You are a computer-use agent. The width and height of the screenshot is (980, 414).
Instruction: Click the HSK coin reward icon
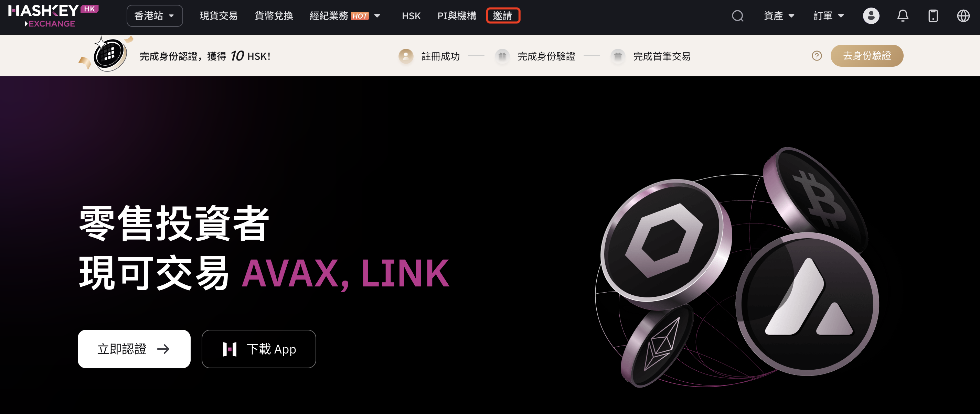point(109,55)
